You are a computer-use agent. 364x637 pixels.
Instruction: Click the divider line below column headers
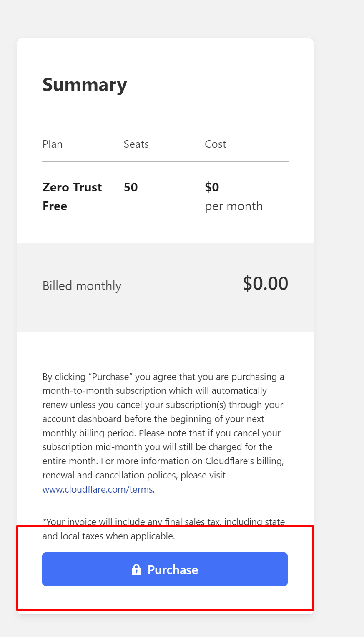(165, 161)
